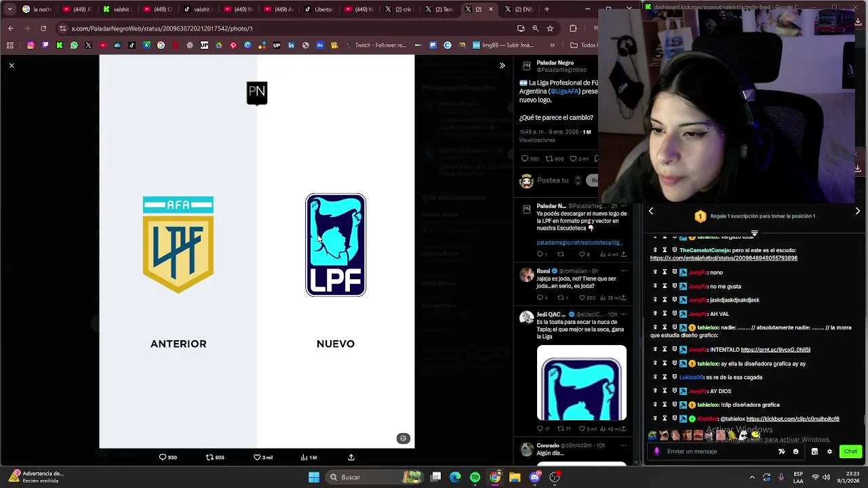Click the image description badge on photo
Viewport: 868px width, 488px height.
point(403,439)
